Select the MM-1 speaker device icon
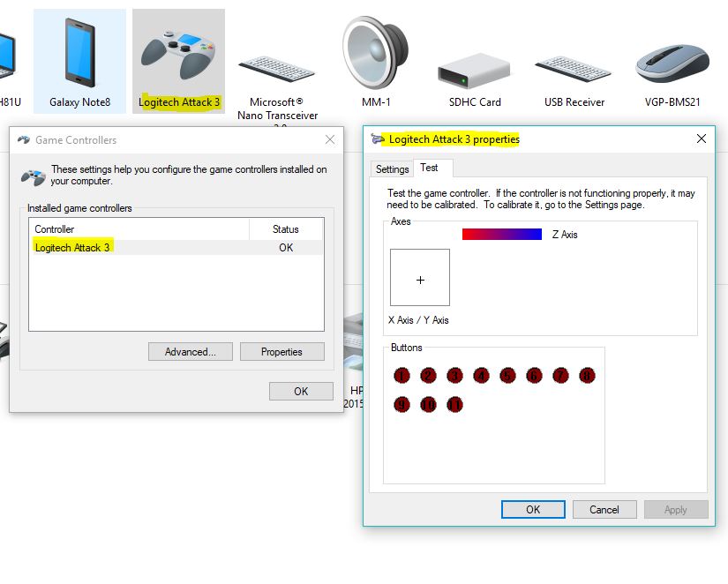Viewport: 728px width, 584px height. click(376, 52)
